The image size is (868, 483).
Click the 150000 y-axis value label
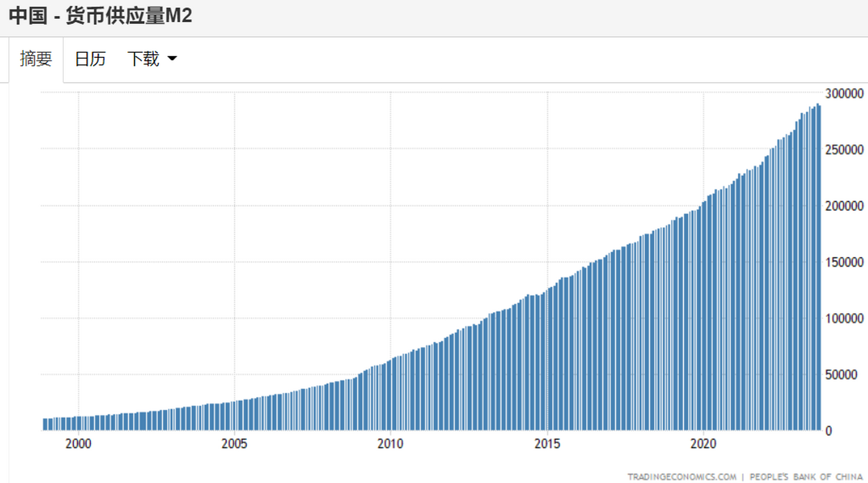[x=844, y=262]
